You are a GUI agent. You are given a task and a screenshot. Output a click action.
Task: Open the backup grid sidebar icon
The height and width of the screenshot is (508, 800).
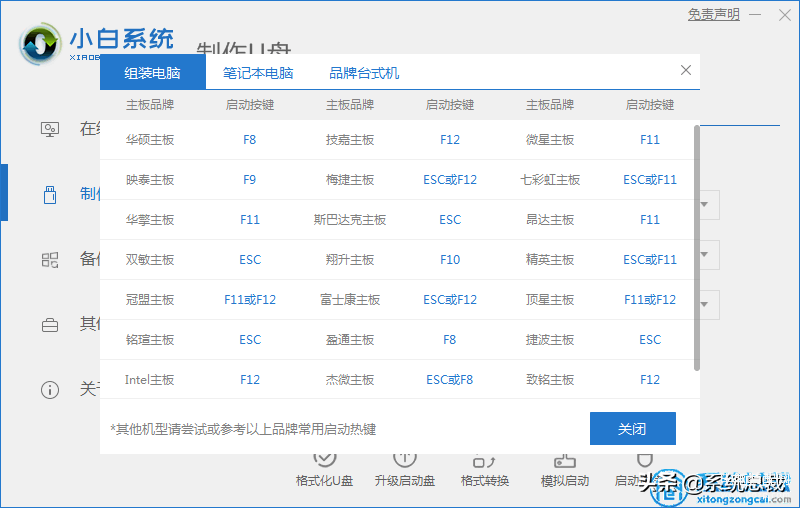click(49, 260)
